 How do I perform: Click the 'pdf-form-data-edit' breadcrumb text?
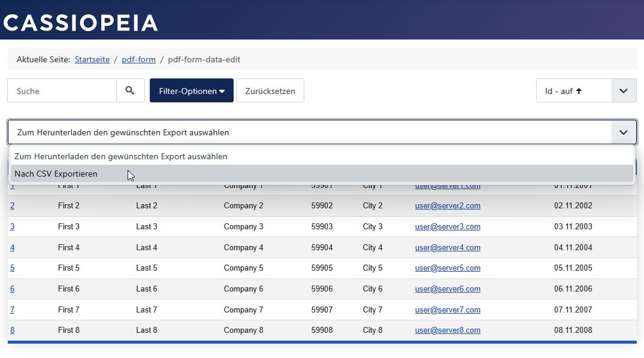coord(204,59)
